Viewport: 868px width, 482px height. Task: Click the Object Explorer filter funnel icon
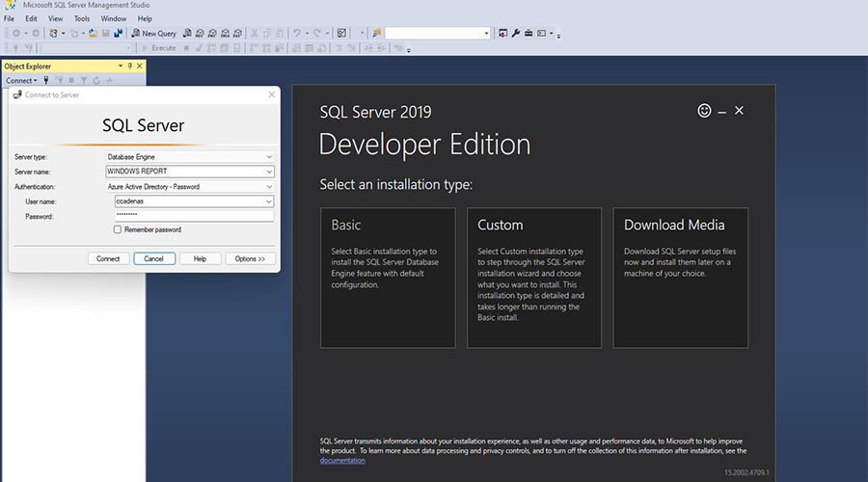pos(84,81)
